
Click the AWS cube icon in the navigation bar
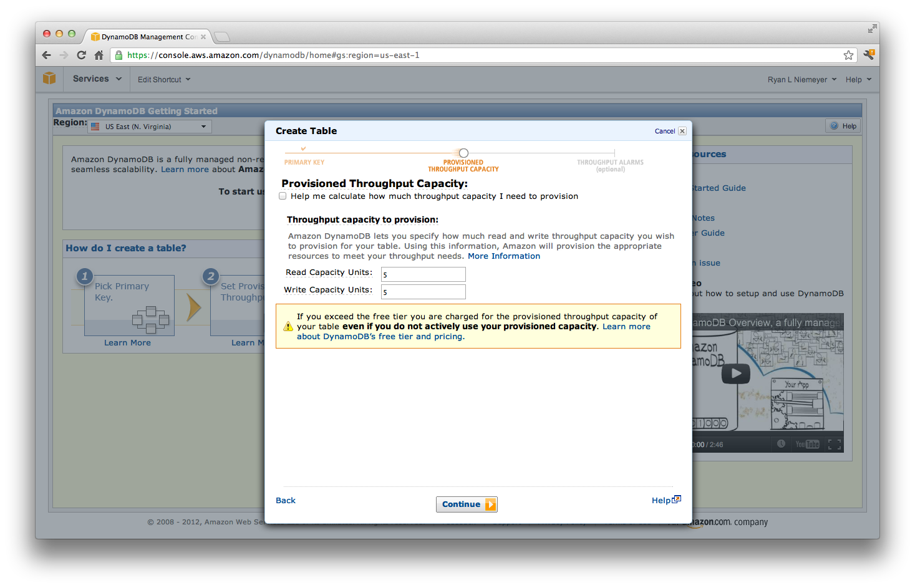click(x=49, y=79)
